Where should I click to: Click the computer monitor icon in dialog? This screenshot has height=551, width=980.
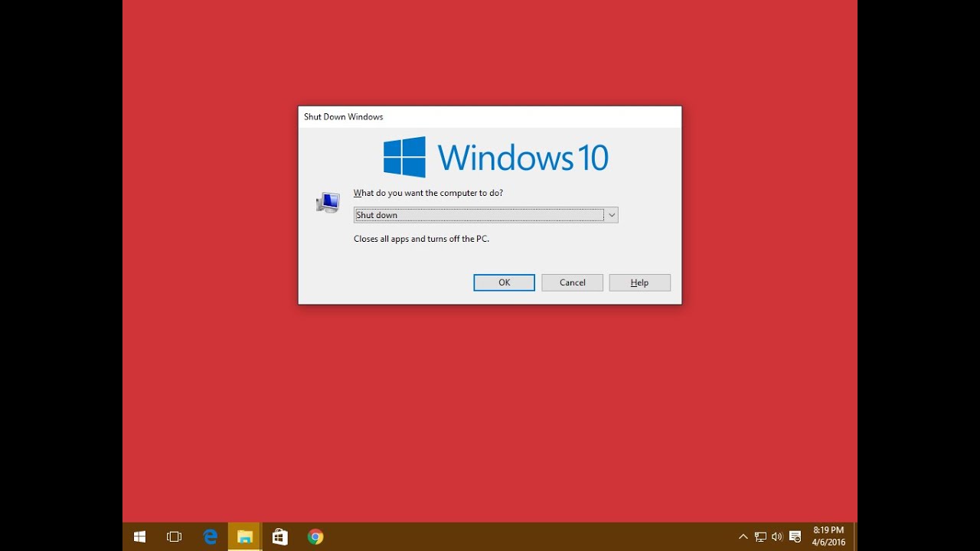click(328, 203)
